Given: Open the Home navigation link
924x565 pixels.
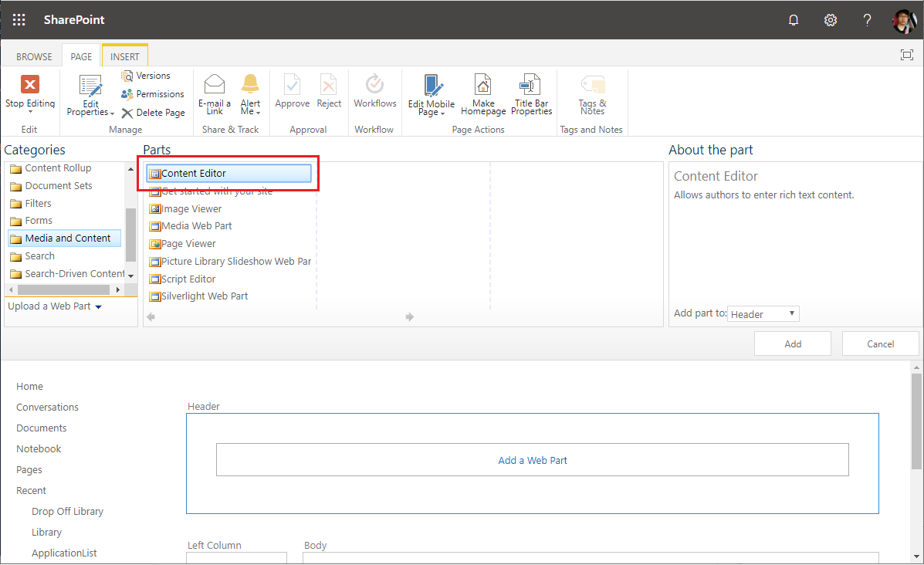Looking at the screenshot, I should 29,387.
